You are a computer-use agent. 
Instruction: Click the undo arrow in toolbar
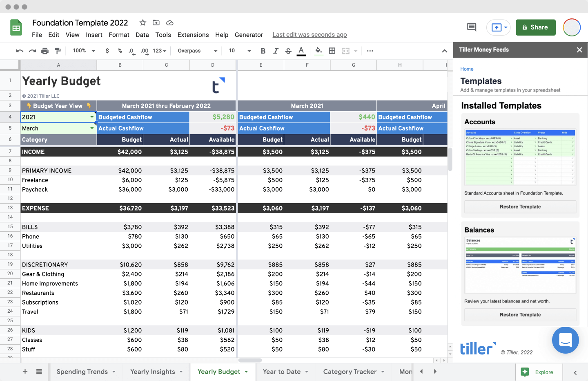tap(19, 51)
